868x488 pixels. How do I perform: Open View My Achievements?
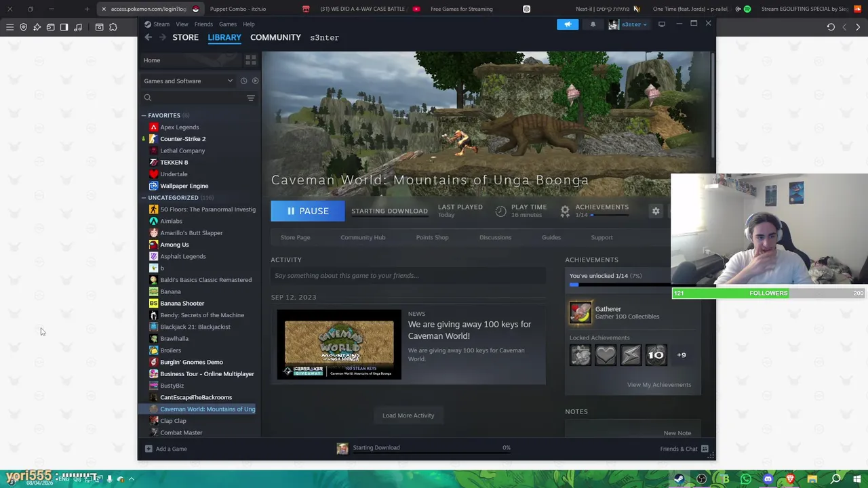(658, 385)
